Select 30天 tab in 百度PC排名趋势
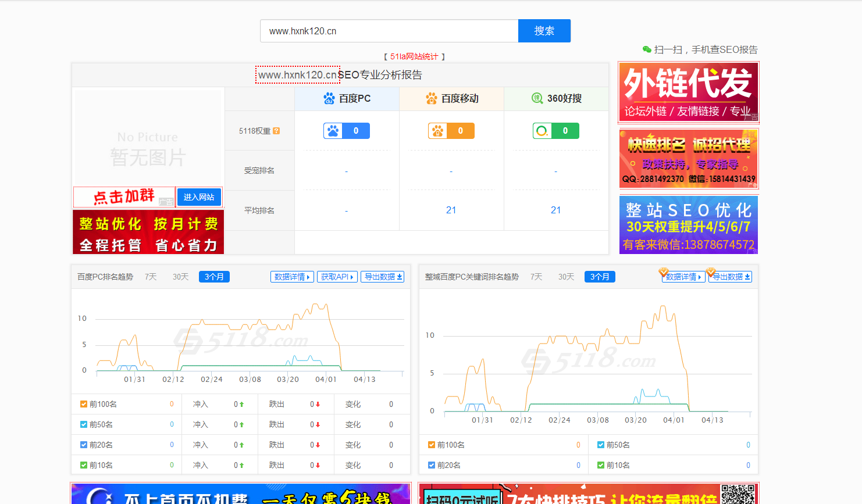This screenshot has width=862, height=504. 180,277
